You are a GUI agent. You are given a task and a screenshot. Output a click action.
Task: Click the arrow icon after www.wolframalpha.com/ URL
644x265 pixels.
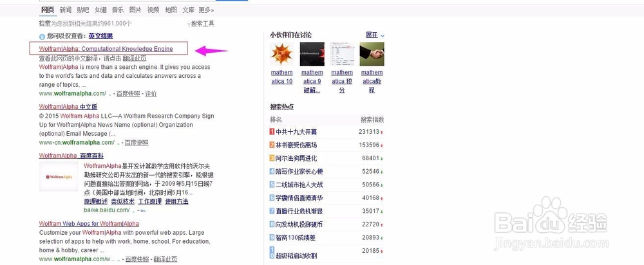click(109, 95)
